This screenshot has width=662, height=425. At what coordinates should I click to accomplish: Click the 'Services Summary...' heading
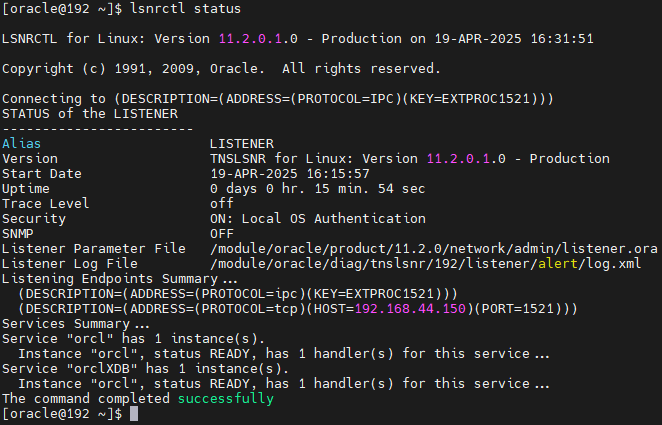76,323
